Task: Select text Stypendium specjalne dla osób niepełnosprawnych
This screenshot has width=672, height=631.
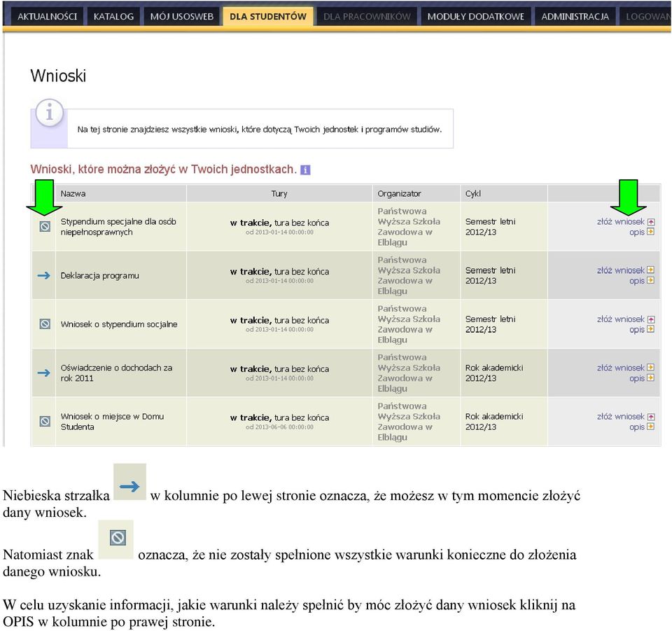Action: pyautogui.click(x=118, y=227)
